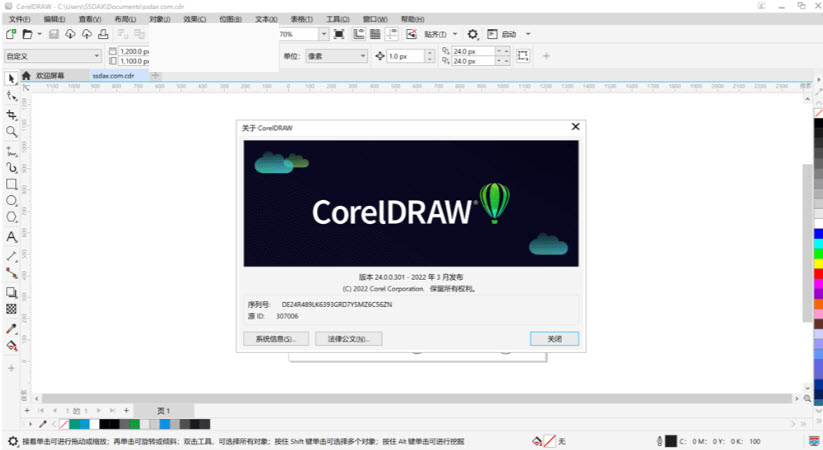Click the add page plus button

126,411
